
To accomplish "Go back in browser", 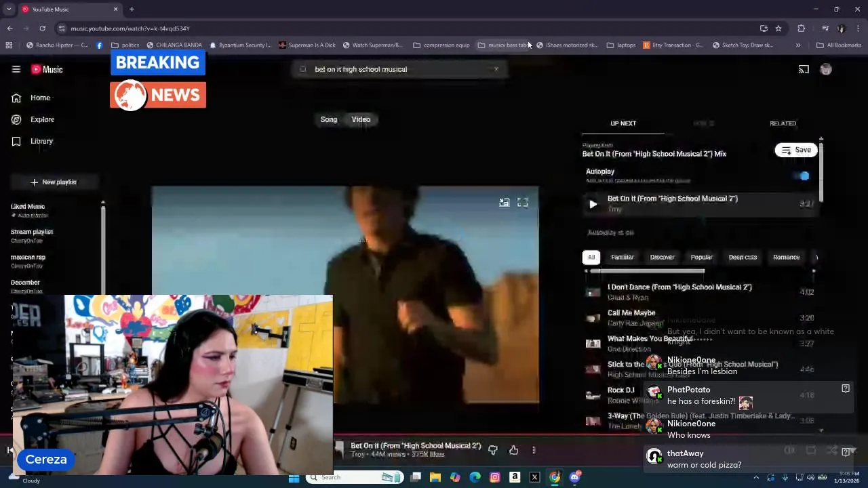I will pos(9,28).
